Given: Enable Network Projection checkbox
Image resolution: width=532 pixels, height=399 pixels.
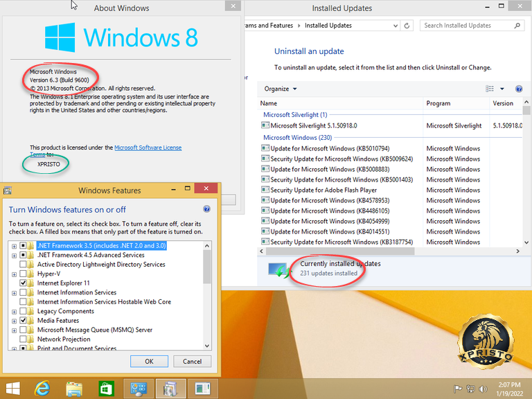Looking at the screenshot, I should point(23,339).
